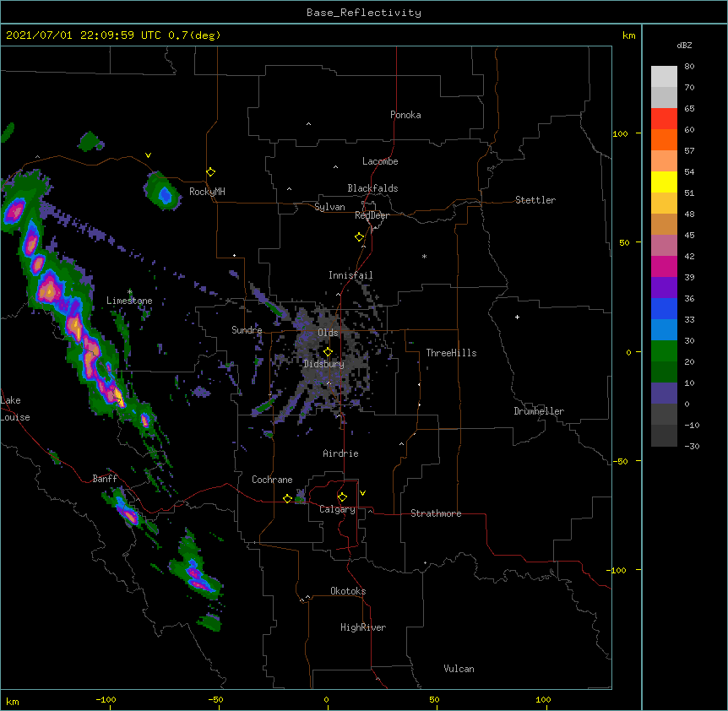This screenshot has height=711, width=728.
Task: Click the 100 tick on the right vertical axis
Action: [620, 133]
